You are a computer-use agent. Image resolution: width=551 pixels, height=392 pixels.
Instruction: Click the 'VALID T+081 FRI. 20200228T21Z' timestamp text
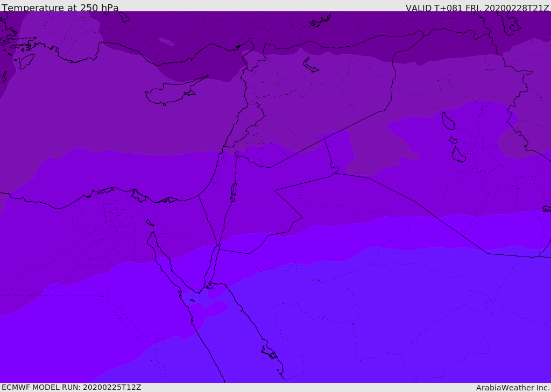tap(477, 8)
